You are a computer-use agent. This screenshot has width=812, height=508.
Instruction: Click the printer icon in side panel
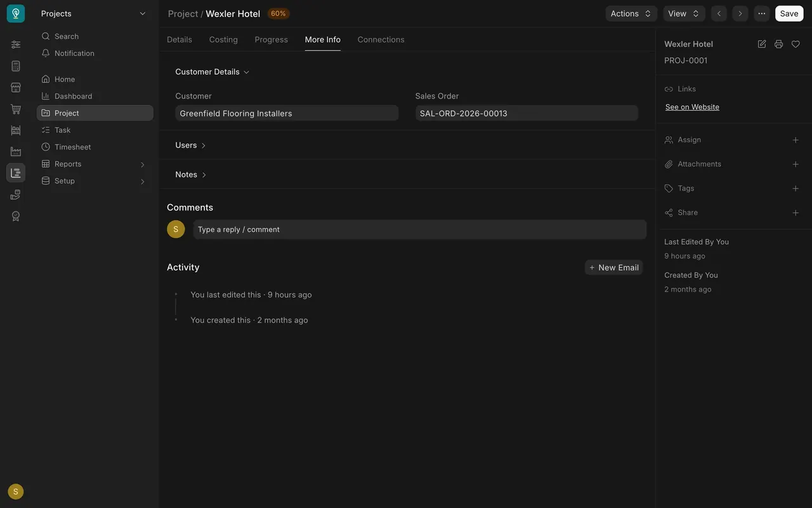coord(778,44)
